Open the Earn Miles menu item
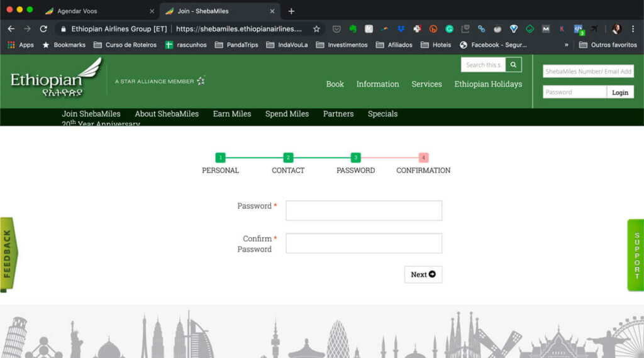The image size is (644, 358). pyautogui.click(x=231, y=114)
